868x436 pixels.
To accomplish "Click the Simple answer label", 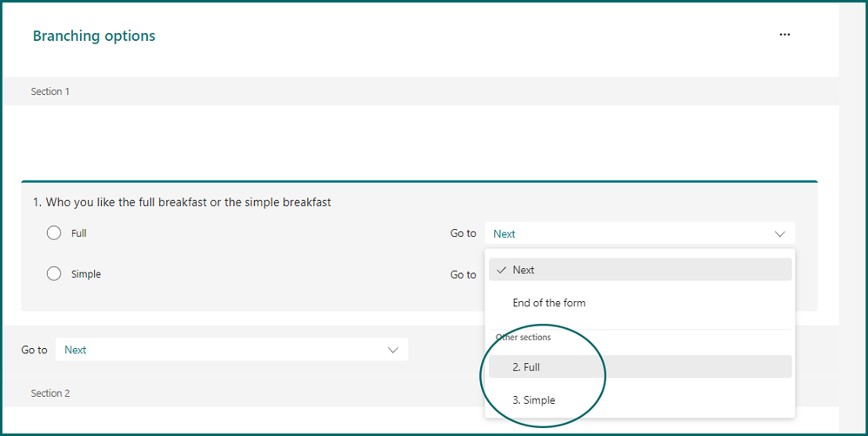I will [86, 274].
